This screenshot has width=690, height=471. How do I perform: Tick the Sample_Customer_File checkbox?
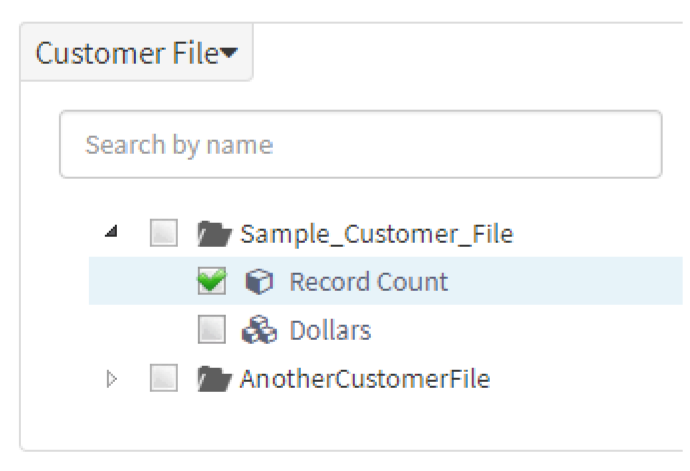pyautogui.click(x=164, y=233)
